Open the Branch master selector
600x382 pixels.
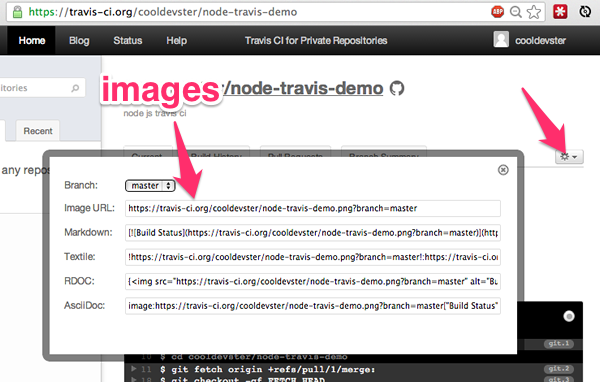click(150, 186)
